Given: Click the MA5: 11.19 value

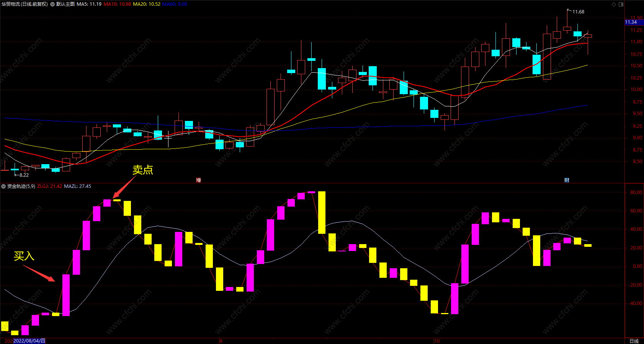Looking at the screenshot, I should click(89, 4).
